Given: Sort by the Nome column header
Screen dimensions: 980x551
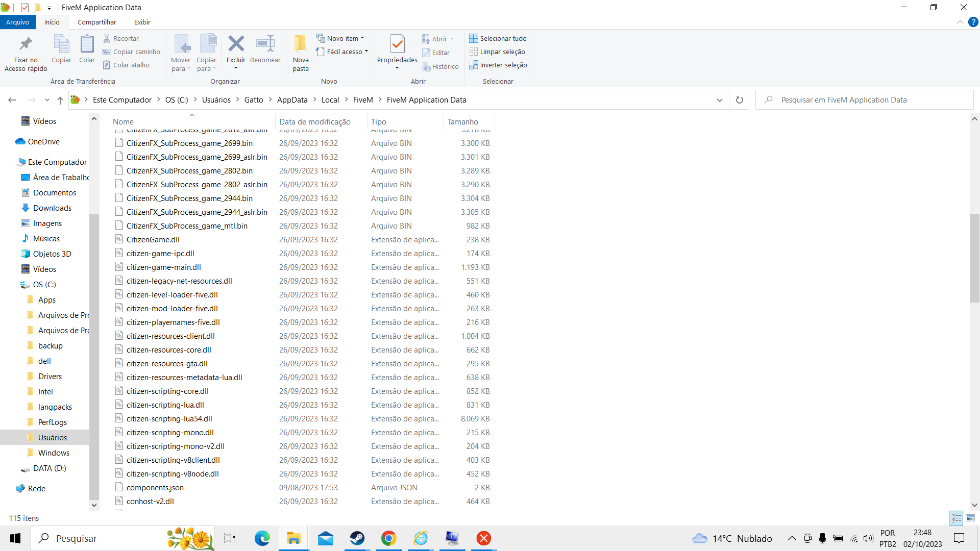Looking at the screenshot, I should click(123, 121).
